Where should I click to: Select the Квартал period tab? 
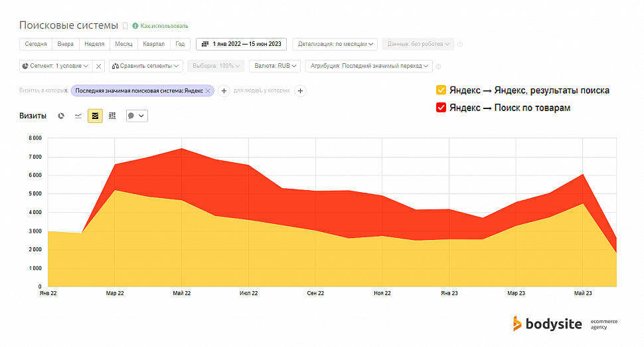153,44
